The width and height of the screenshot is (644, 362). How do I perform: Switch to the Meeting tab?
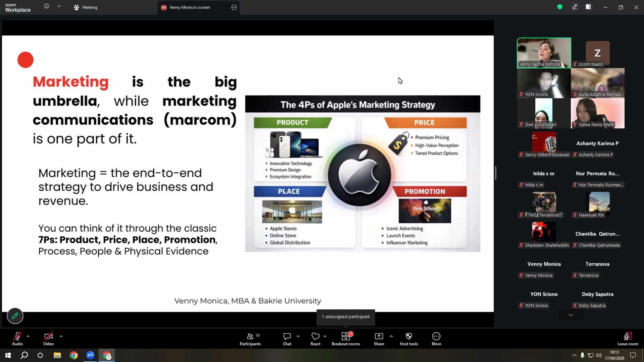coord(86,7)
